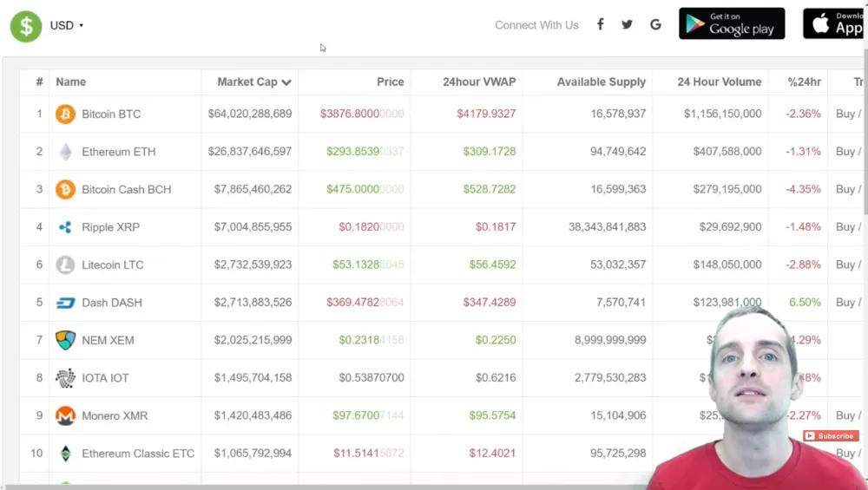Click Ethereum market cap $26,837,646,597

pos(250,151)
